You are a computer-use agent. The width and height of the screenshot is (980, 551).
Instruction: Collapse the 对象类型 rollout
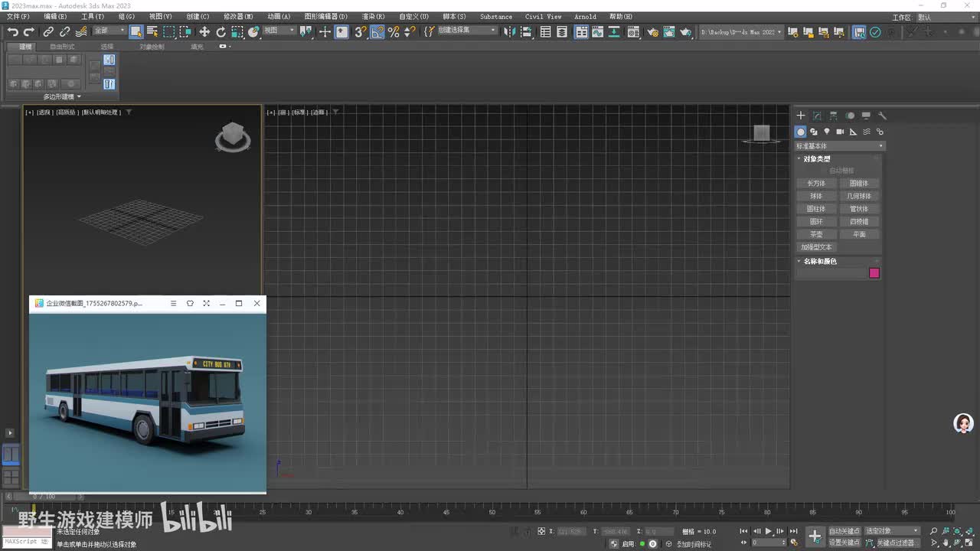(x=816, y=158)
